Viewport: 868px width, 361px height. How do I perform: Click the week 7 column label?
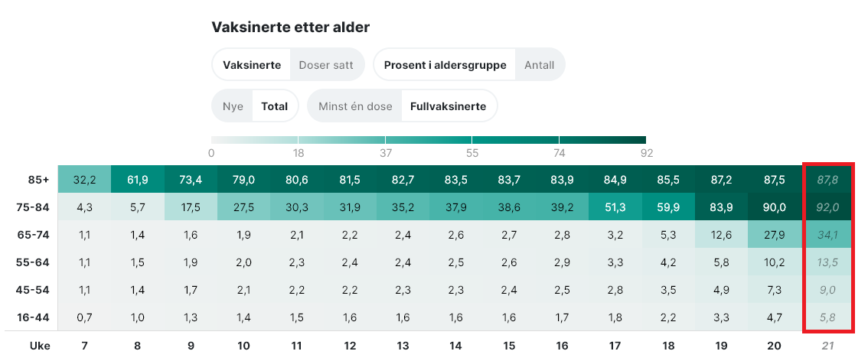coord(84,346)
